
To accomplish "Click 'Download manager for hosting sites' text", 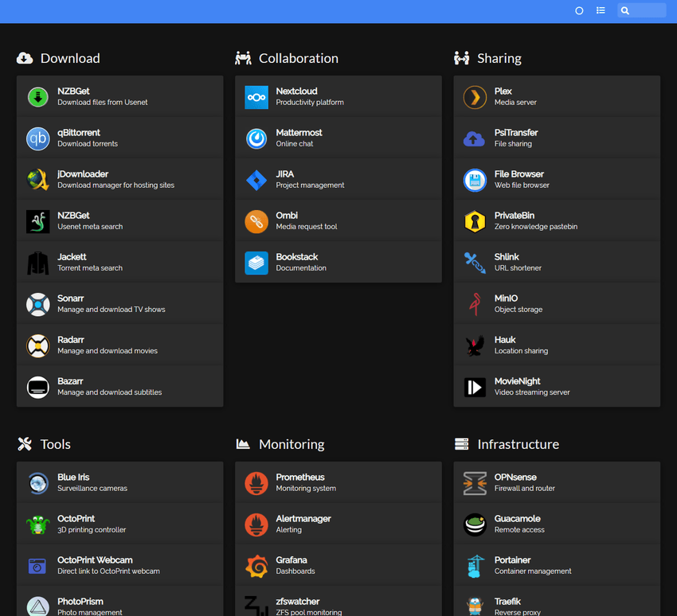I will [115, 185].
